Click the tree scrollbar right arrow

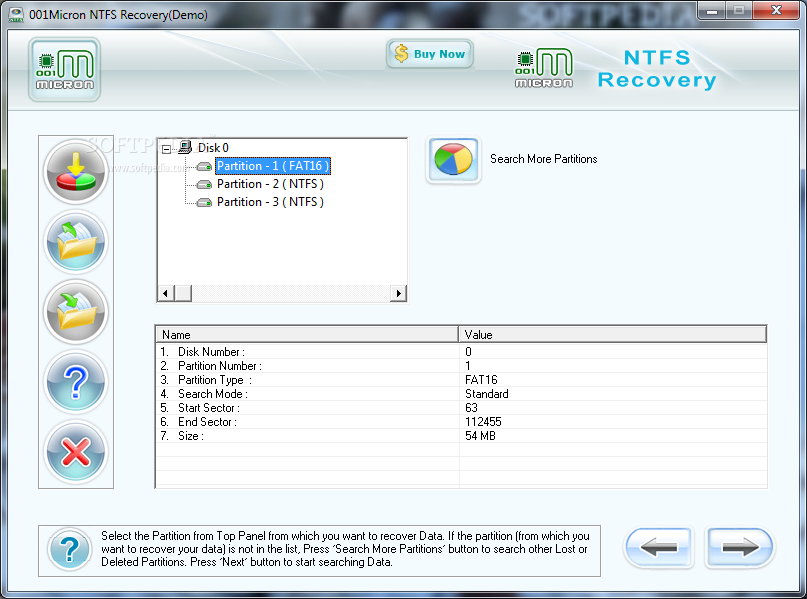(398, 293)
